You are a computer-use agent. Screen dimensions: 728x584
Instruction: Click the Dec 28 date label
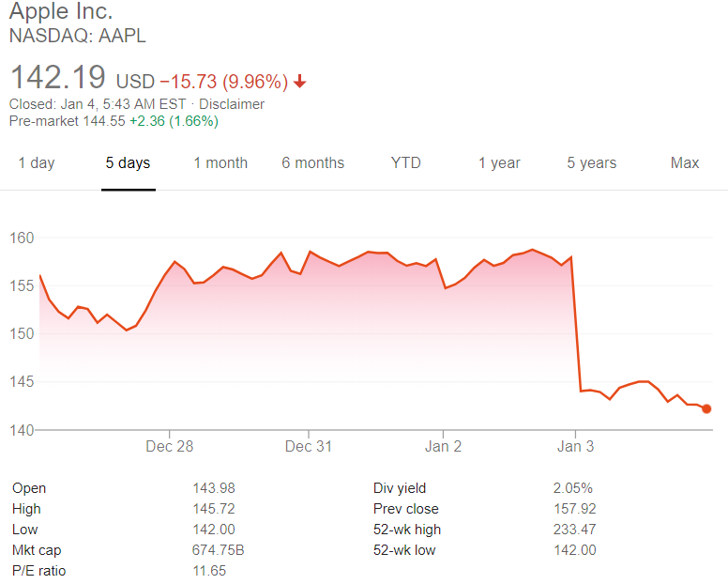[x=170, y=447]
